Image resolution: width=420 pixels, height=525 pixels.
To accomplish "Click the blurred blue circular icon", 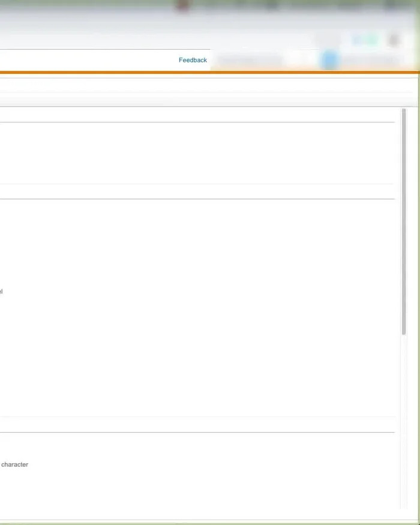I will pyautogui.click(x=329, y=60).
